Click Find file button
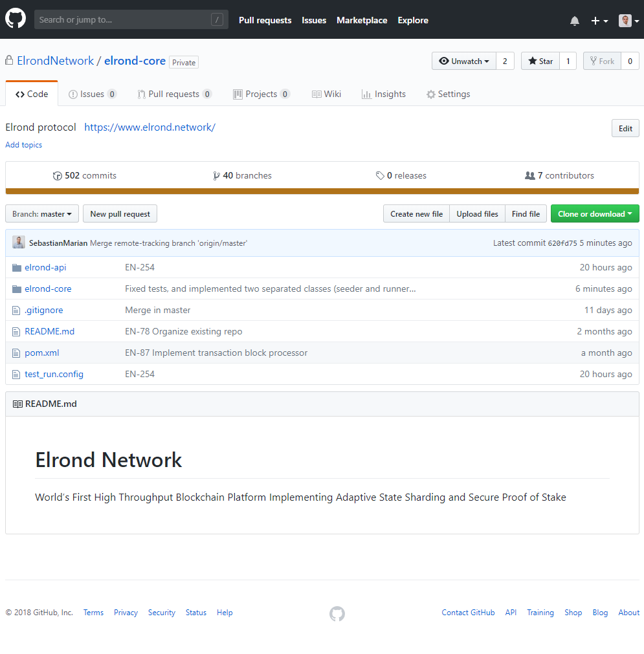The width and height of the screenshot is (644, 654). pos(526,213)
